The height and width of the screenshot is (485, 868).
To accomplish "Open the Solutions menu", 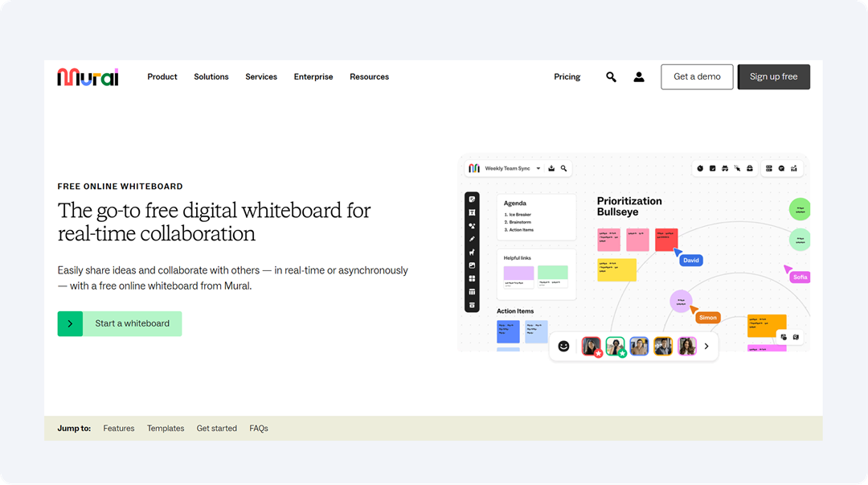I will click(x=211, y=77).
